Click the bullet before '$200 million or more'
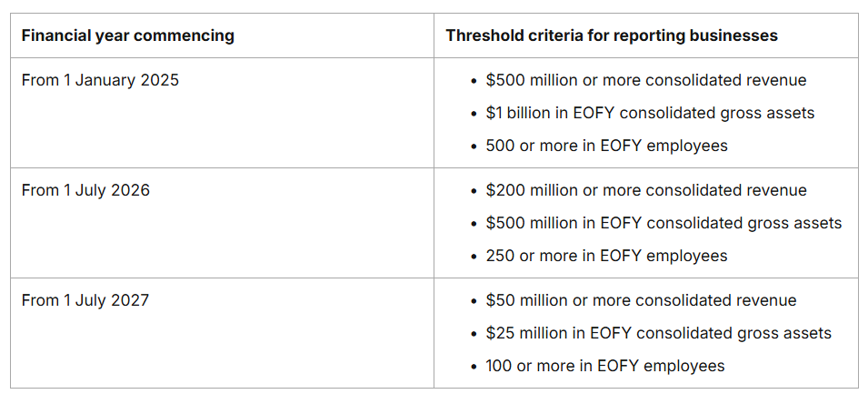 pyautogui.click(x=474, y=191)
